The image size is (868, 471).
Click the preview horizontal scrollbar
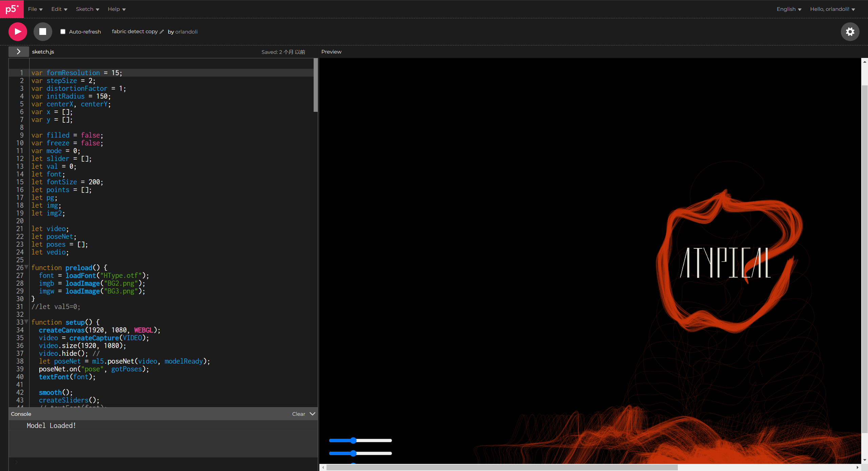(x=502, y=468)
